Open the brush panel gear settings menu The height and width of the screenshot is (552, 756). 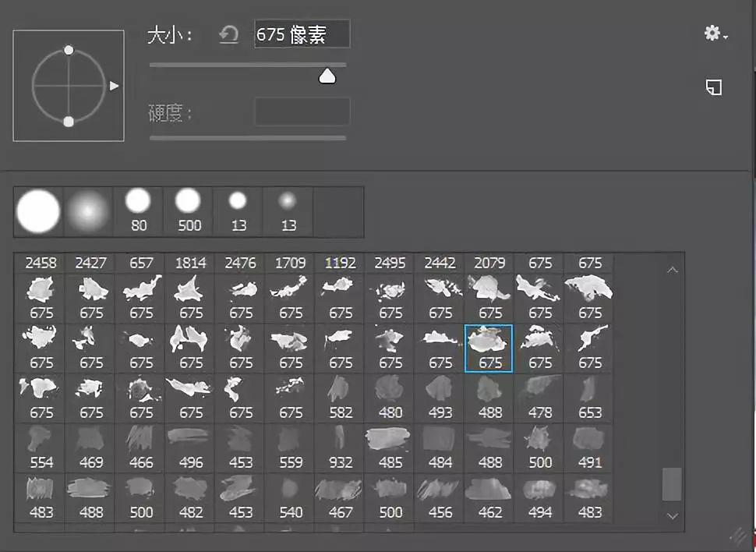[715, 34]
